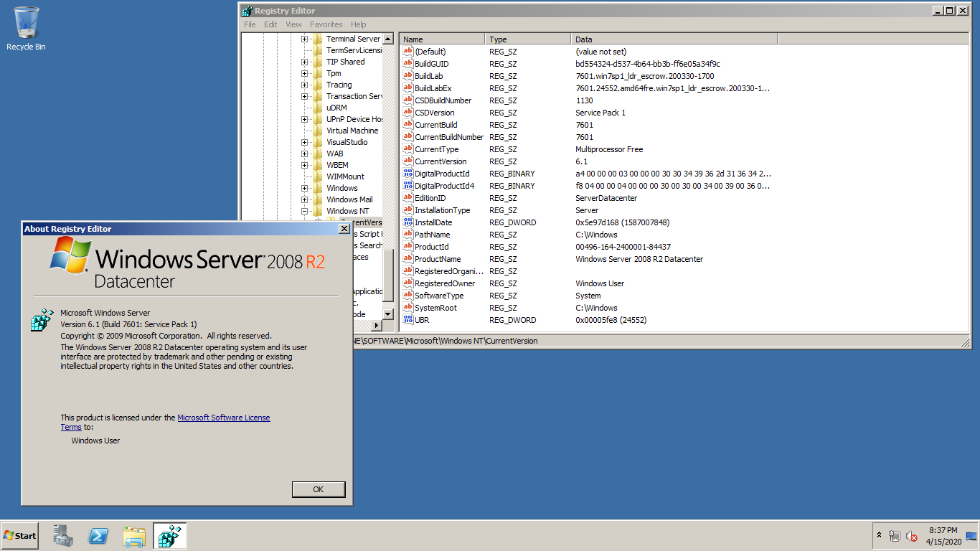Click the taskbar clock showing 8:37 PM

[x=943, y=536]
